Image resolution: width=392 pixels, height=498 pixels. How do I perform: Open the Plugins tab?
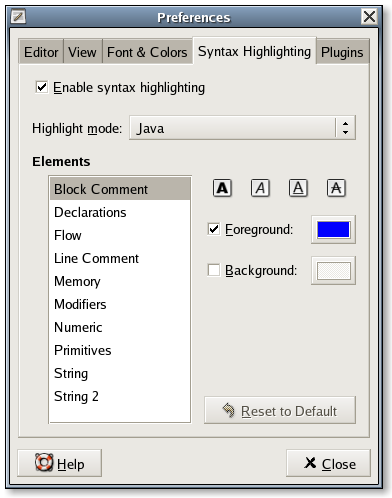(x=342, y=52)
